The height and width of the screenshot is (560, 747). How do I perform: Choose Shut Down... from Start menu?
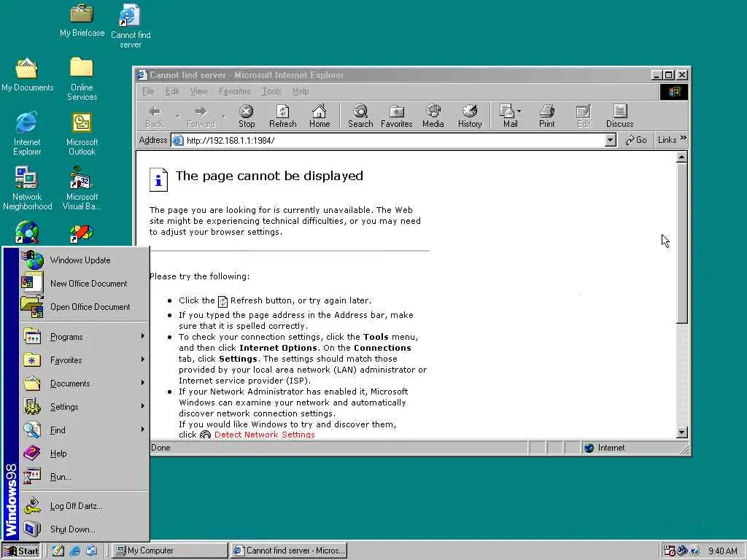coord(84,529)
